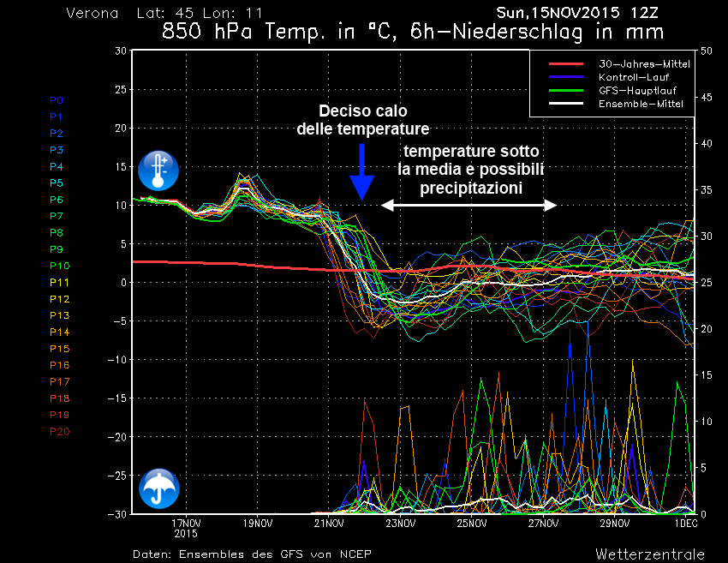Select the P2 ensemble member label
The image size is (728, 563).
click(57, 134)
